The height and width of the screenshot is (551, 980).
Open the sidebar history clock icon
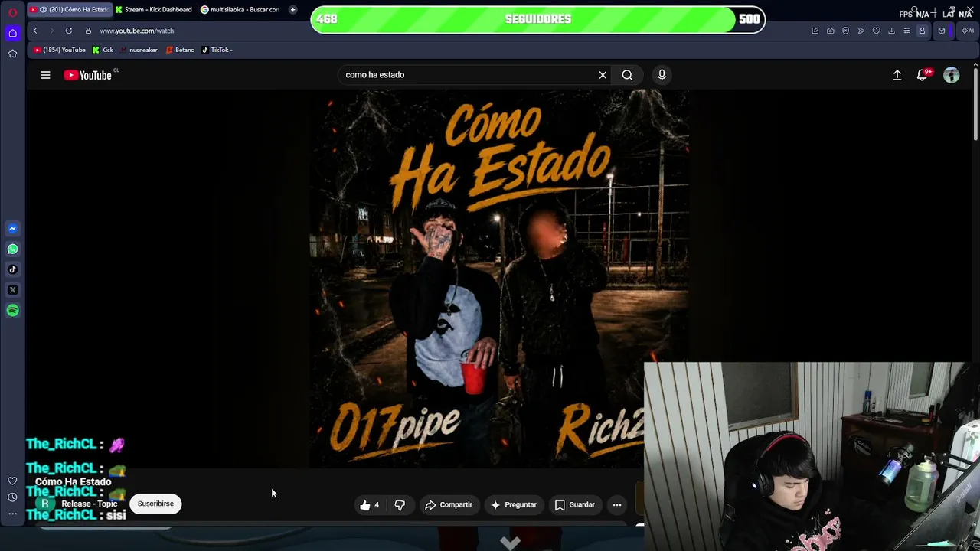12,497
